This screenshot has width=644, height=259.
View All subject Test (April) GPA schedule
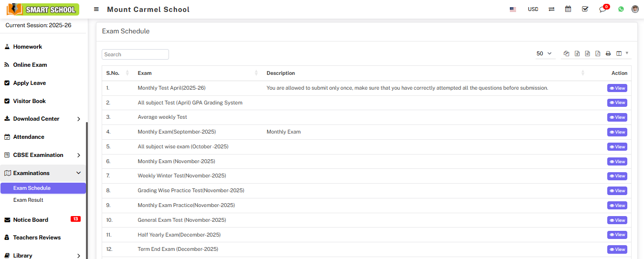[x=617, y=103]
